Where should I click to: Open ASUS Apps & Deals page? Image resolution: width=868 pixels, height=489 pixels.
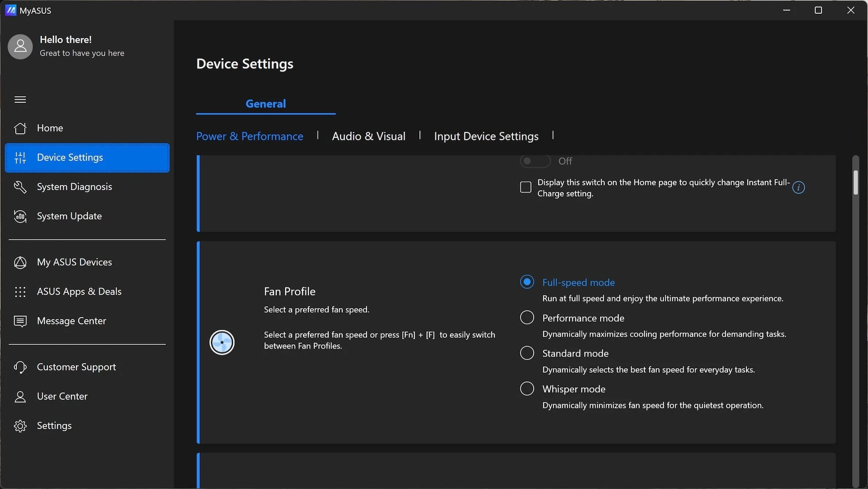tap(87, 292)
